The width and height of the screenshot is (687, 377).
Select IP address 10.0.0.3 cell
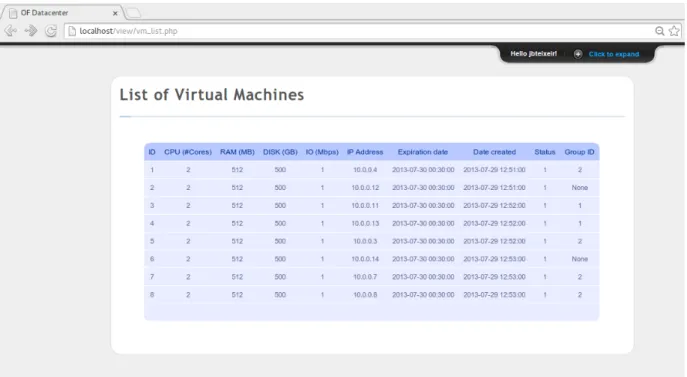[x=365, y=241]
